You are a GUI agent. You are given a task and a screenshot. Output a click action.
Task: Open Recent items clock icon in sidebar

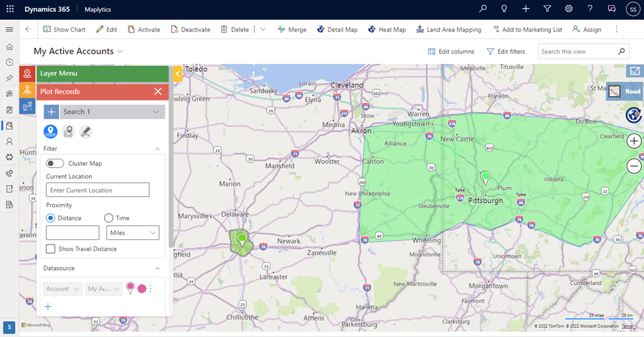point(9,62)
